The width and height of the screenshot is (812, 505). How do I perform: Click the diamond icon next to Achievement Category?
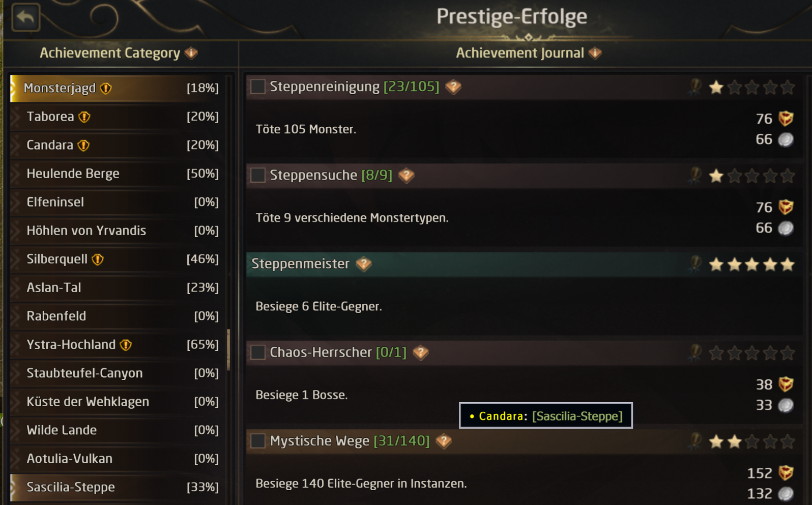(191, 53)
